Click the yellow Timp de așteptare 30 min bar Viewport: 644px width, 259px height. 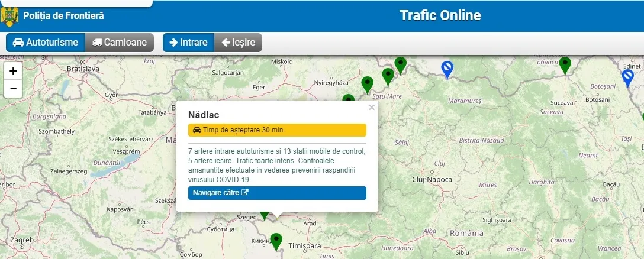pyautogui.click(x=277, y=130)
